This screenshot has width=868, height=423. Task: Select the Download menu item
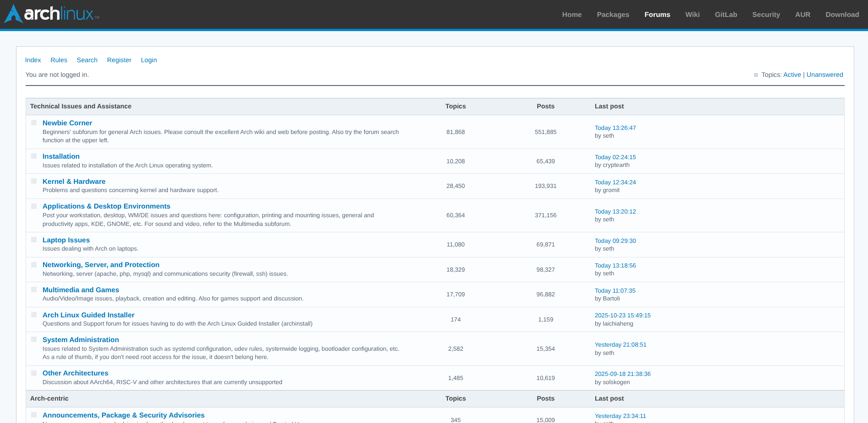click(x=842, y=15)
